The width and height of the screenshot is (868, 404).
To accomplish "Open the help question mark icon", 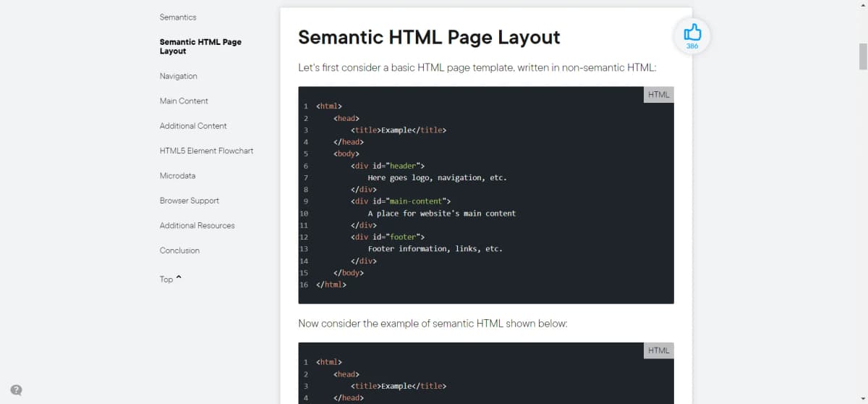I will coord(16,390).
